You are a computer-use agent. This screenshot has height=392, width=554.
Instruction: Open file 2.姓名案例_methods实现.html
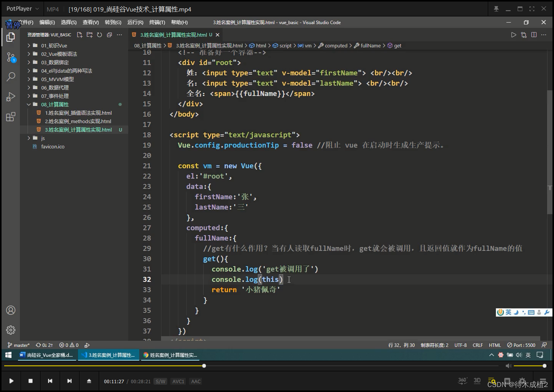point(73,121)
